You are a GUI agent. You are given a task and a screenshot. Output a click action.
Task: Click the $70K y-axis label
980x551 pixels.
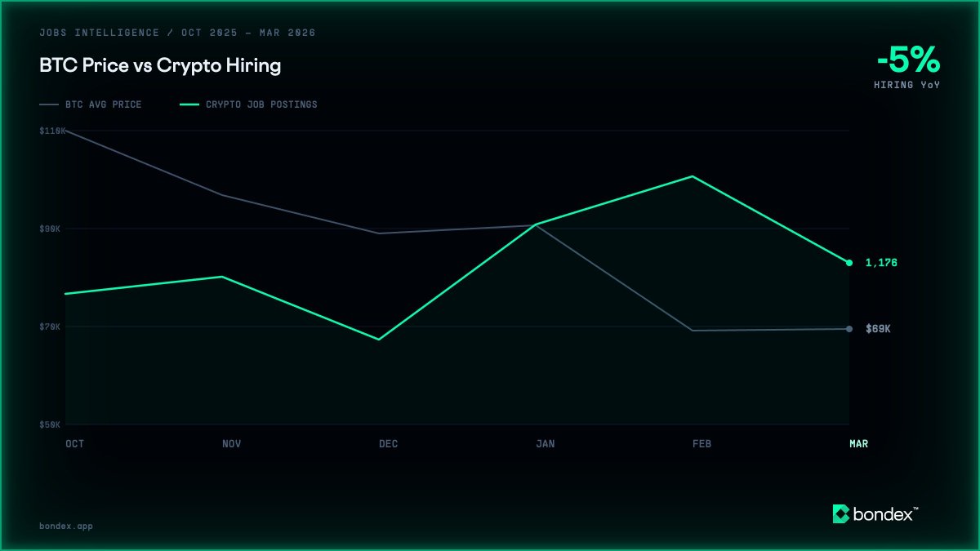[50, 327]
